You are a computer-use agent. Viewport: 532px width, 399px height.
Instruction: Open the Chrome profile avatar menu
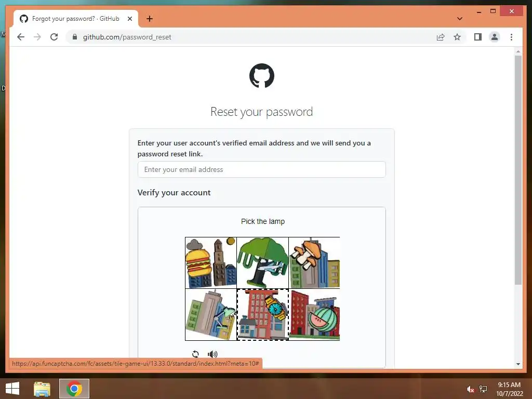pos(495,37)
